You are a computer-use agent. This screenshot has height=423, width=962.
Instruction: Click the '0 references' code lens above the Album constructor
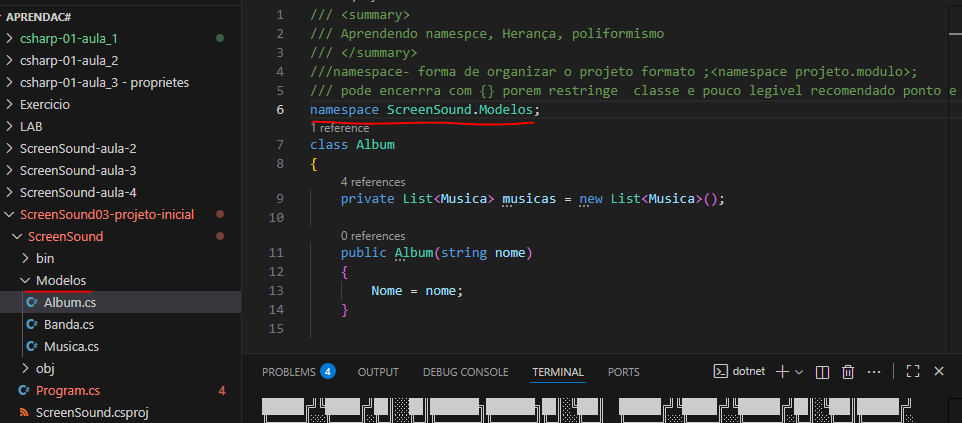373,236
